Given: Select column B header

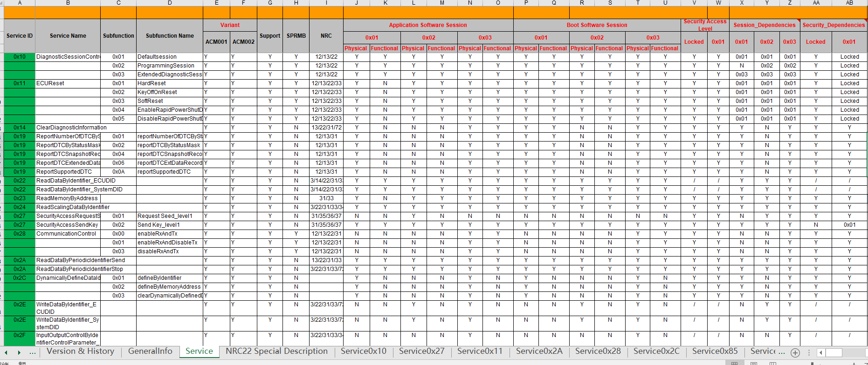Looking at the screenshot, I should click(x=68, y=3).
